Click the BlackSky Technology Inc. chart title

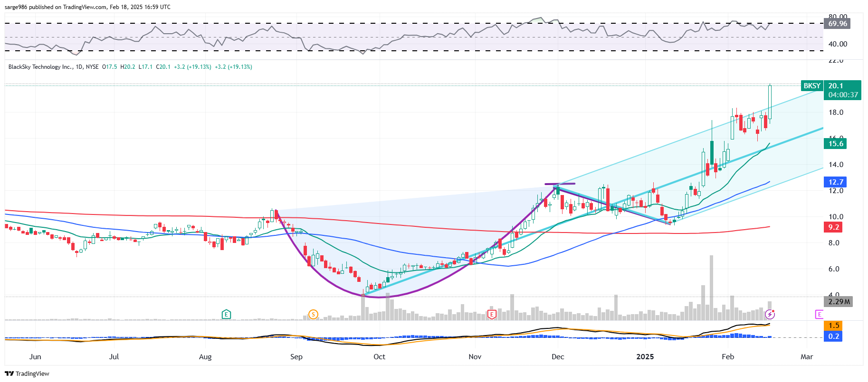coord(41,67)
